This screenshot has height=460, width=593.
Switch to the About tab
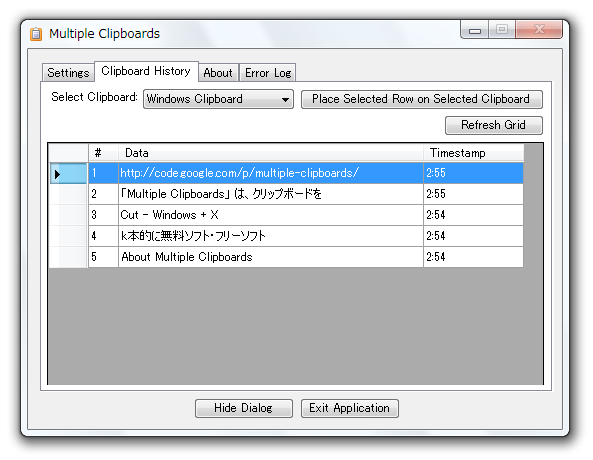pyautogui.click(x=218, y=72)
